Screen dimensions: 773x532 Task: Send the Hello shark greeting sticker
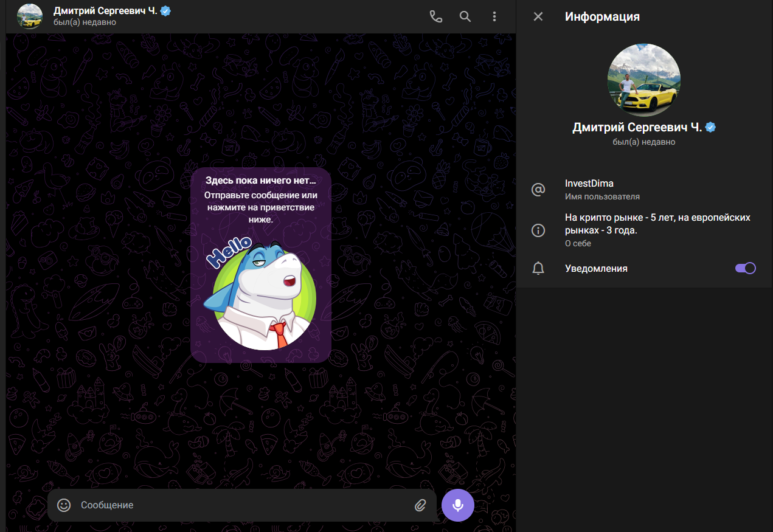(261, 295)
